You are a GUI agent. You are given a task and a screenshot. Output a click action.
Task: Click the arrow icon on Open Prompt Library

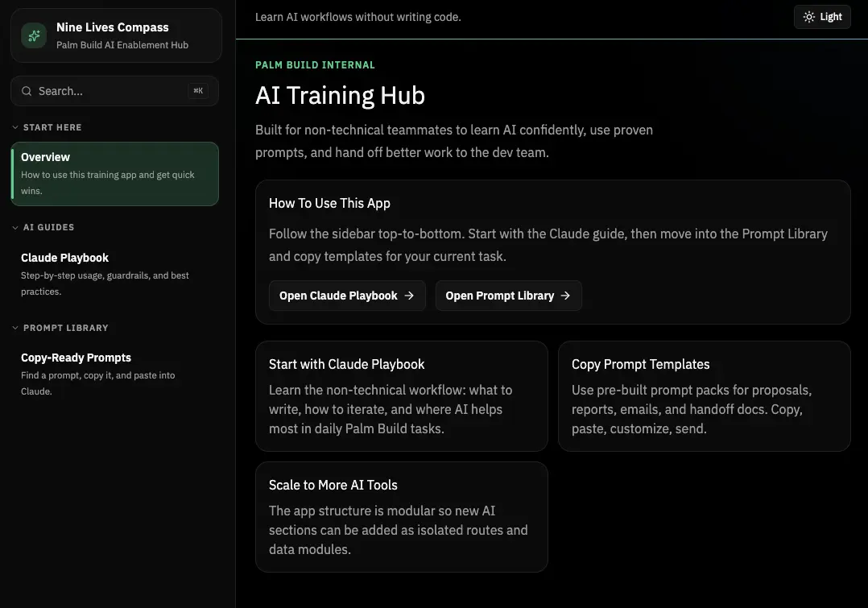tap(564, 296)
